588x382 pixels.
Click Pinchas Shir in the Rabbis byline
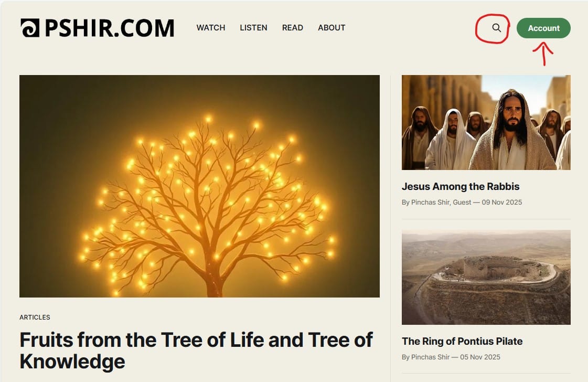point(430,202)
